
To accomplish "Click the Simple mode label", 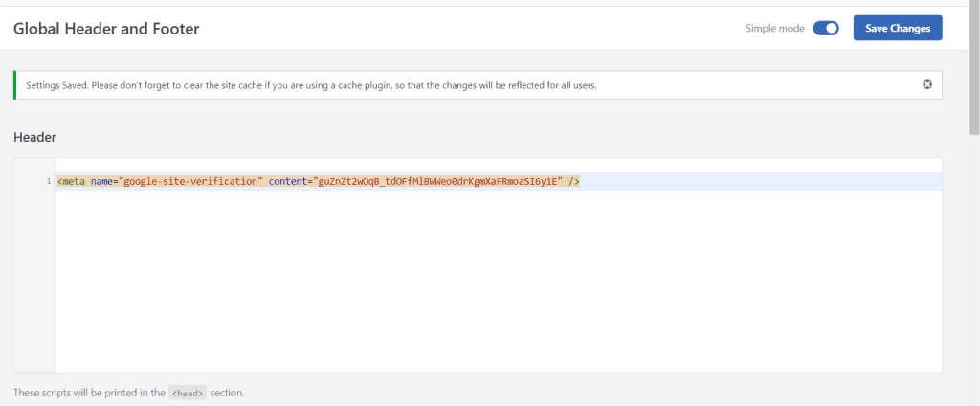I will pyautogui.click(x=774, y=29).
